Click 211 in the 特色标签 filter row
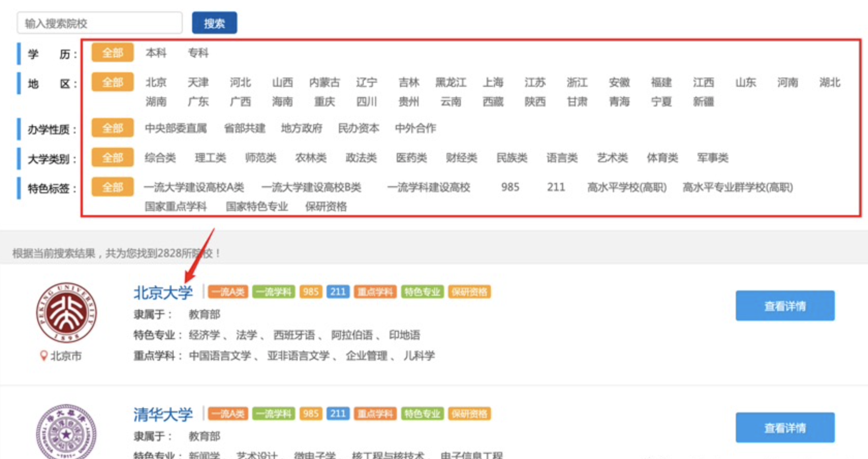This screenshot has width=868, height=459. click(x=556, y=187)
